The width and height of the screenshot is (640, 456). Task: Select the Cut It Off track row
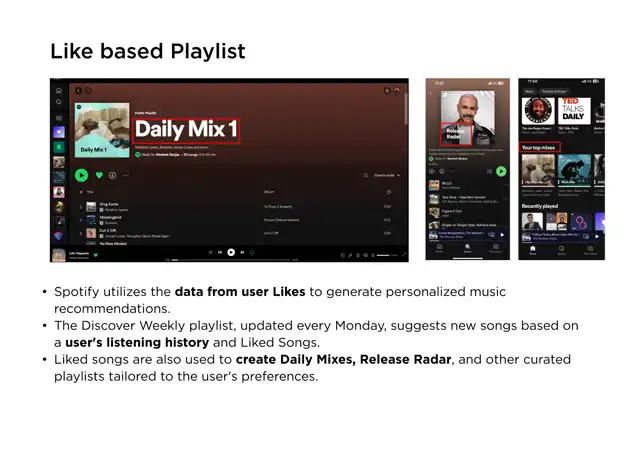point(236,233)
